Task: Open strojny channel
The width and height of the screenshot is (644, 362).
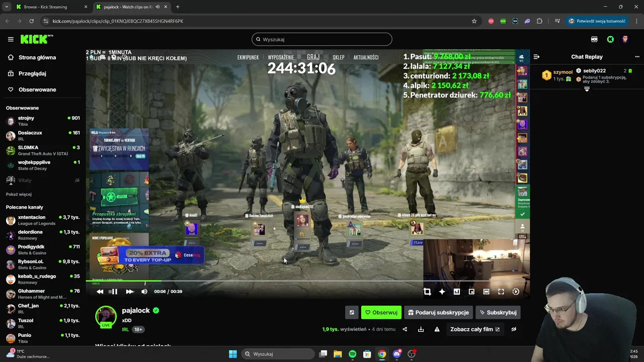Action: pos(43,121)
